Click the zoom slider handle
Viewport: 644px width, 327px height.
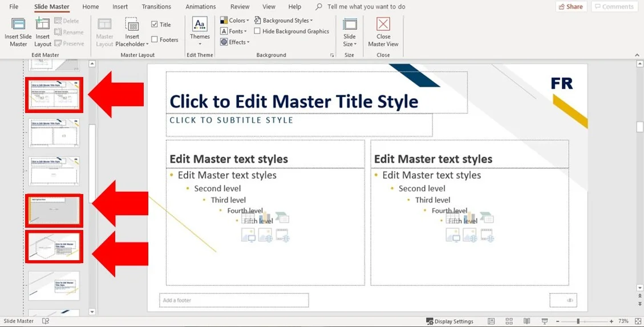click(x=578, y=321)
